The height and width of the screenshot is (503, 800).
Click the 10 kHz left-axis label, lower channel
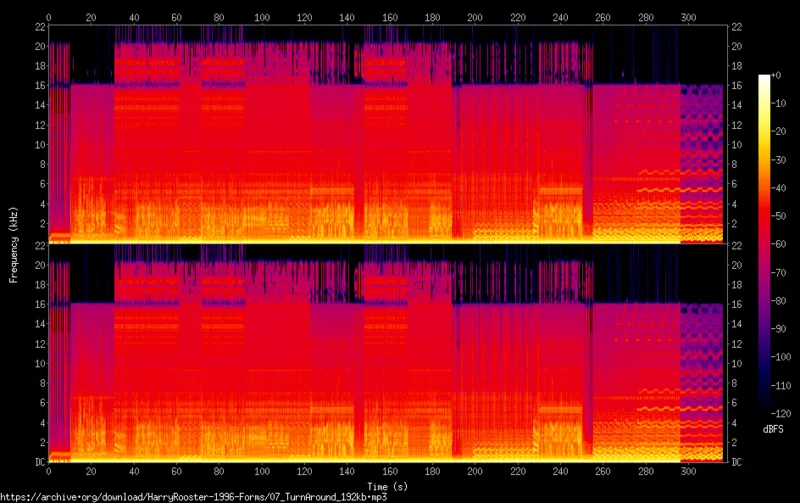37,363
